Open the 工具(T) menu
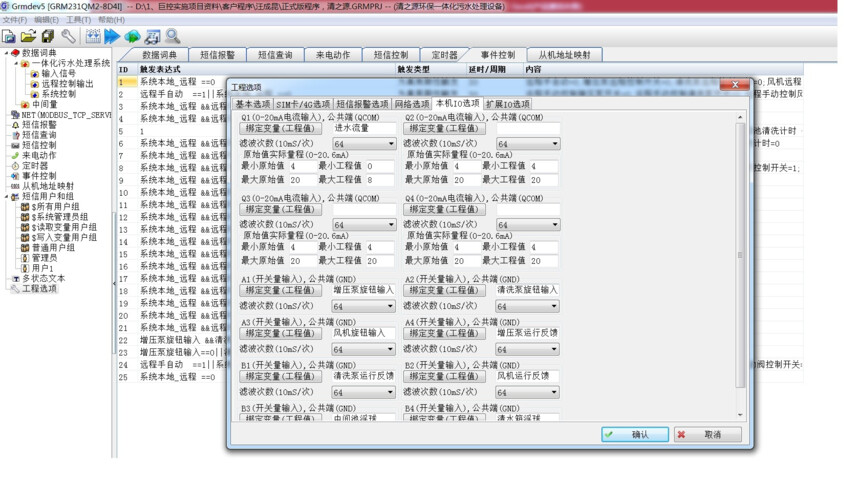The image size is (860, 499). coord(78,20)
